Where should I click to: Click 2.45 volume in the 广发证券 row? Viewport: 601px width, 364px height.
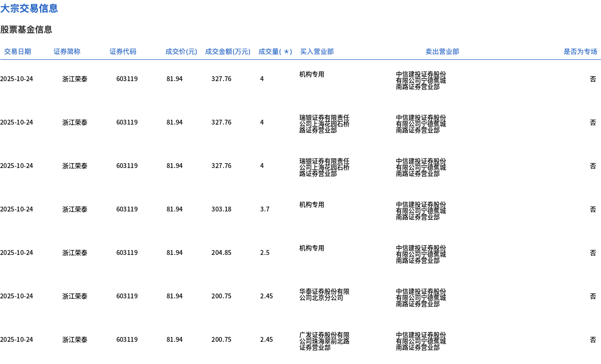point(266,340)
